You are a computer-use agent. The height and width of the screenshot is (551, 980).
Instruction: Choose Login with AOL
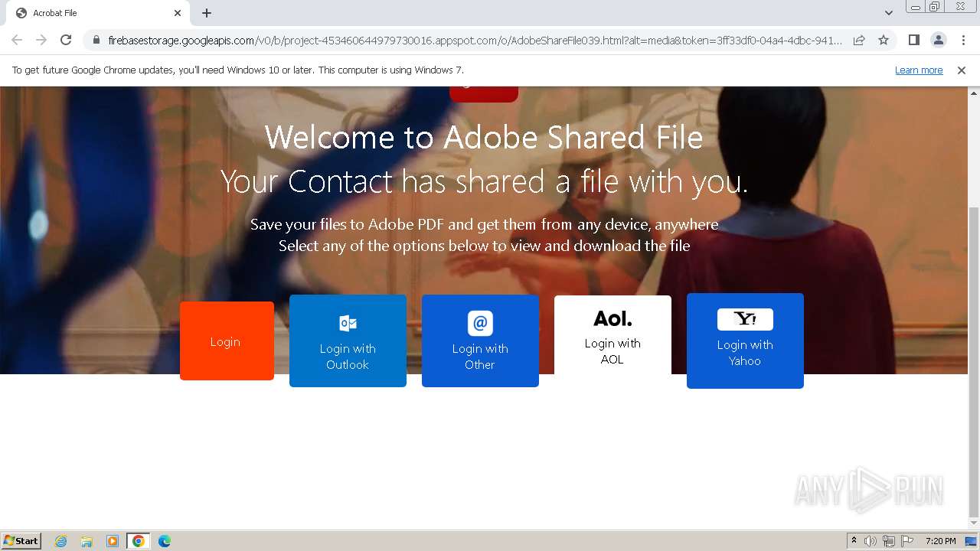tap(612, 337)
